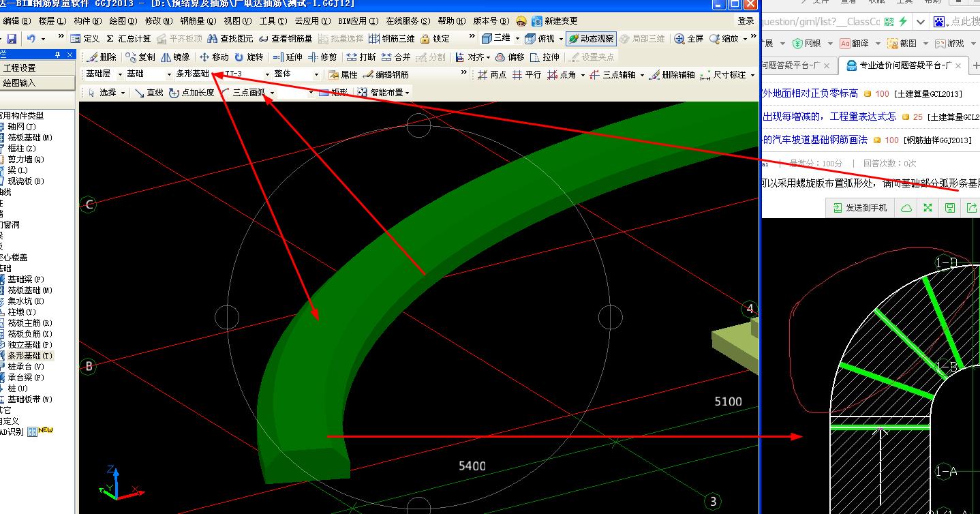Select the 合并 merge tool
This screenshot has height=514, width=980.
[396, 57]
